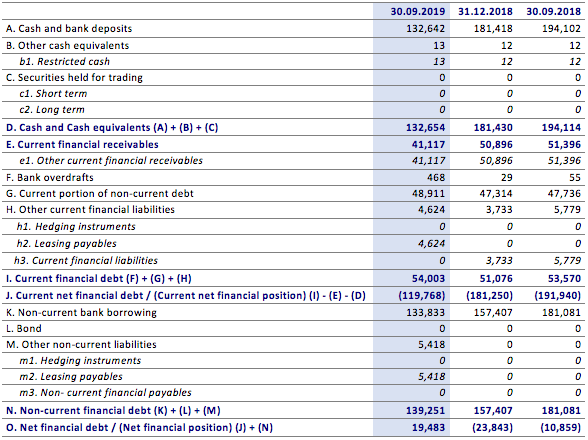This screenshot has height=440, width=588.
Task: Click the 30.09.2018 column header
Action: [554, 11]
